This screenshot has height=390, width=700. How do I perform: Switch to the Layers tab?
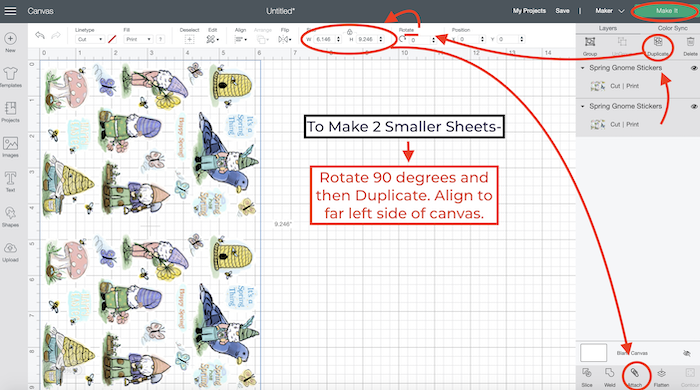pos(608,28)
